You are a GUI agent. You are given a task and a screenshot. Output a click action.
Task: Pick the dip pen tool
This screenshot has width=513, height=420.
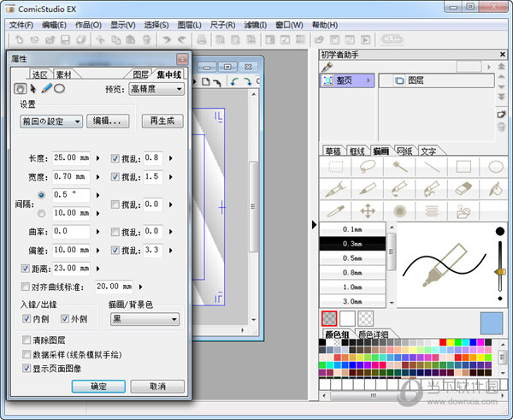(335, 189)
